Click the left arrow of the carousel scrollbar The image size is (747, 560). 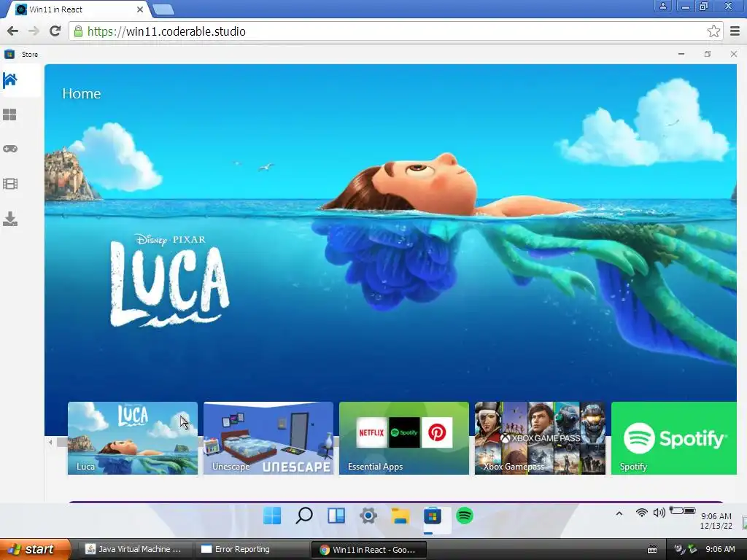(50, 442)
